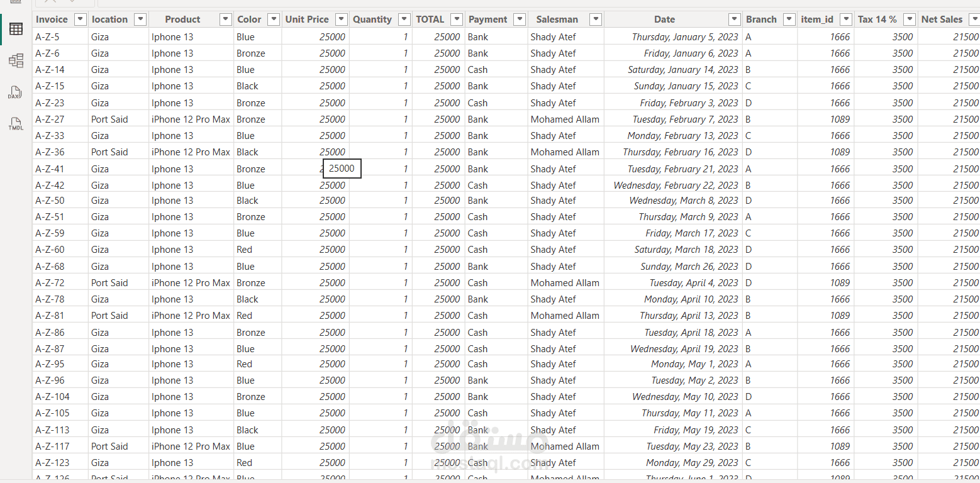Open the Payment column filter dropdown
This screenshot has height=483, width=980.
pyautogui.click(x=520, y=19)
